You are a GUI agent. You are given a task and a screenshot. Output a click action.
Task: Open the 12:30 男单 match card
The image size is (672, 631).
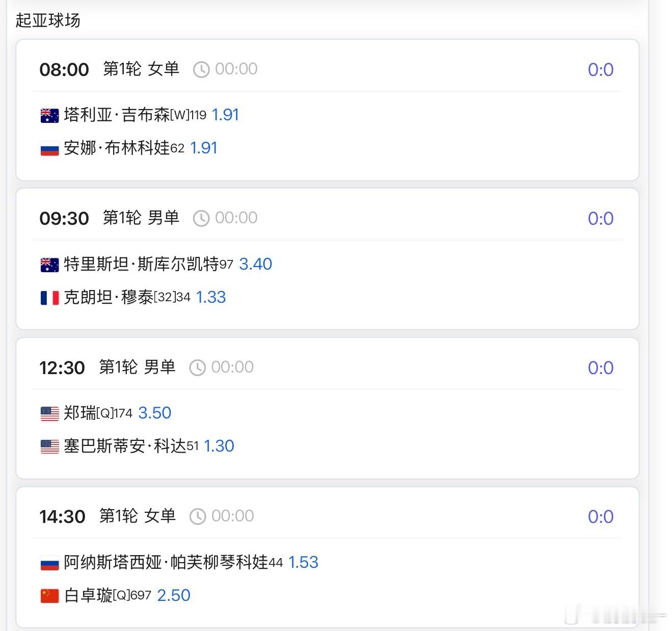coord(328,408)
